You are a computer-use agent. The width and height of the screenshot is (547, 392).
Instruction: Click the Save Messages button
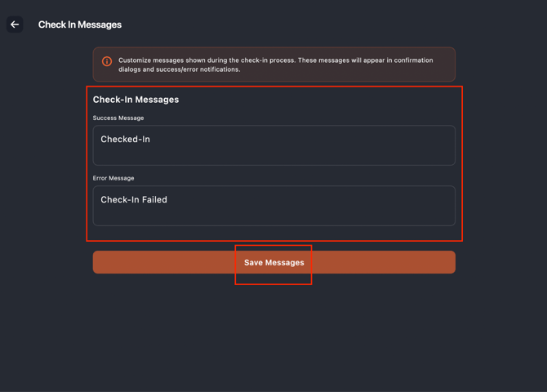pos(273,262)
